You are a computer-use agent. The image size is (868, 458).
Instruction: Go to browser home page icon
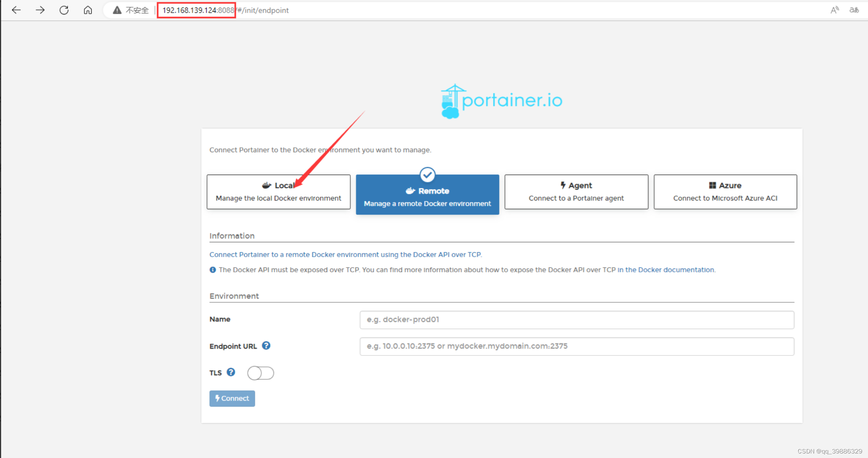(88, 10)
